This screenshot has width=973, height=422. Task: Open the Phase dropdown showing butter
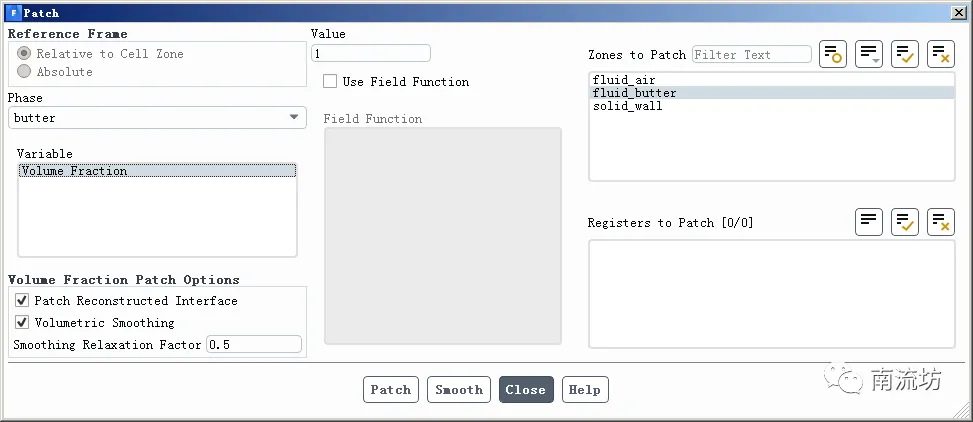tap(157, 118)
